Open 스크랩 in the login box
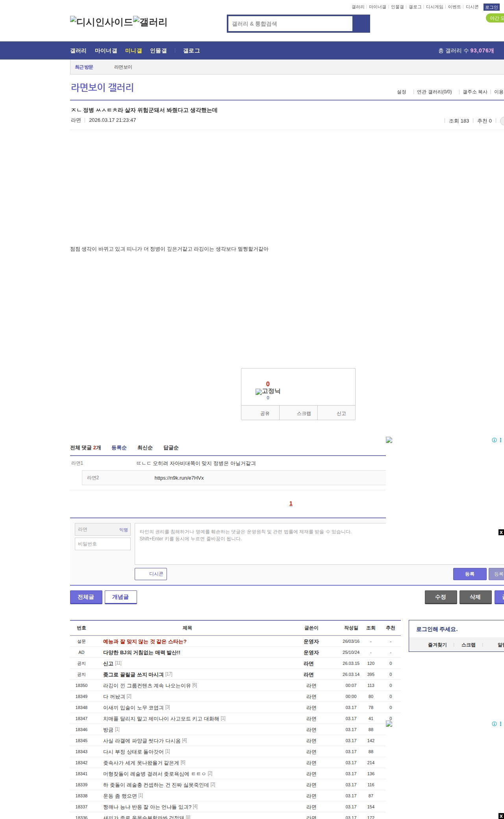504x819 pixels. coord(469,645)
